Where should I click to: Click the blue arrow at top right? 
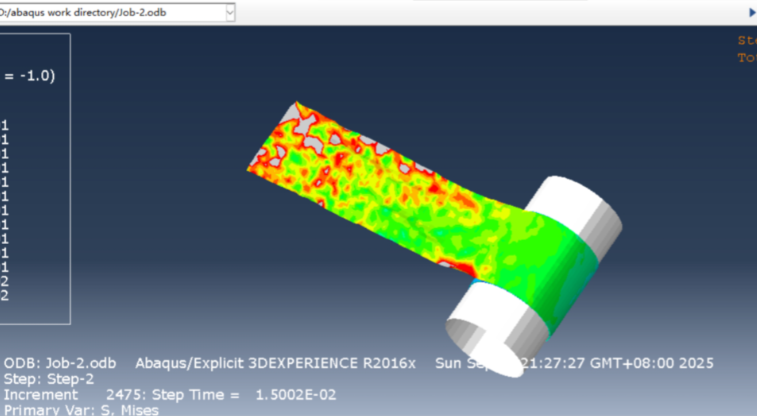pyautogui.click(x=751, y=12)
